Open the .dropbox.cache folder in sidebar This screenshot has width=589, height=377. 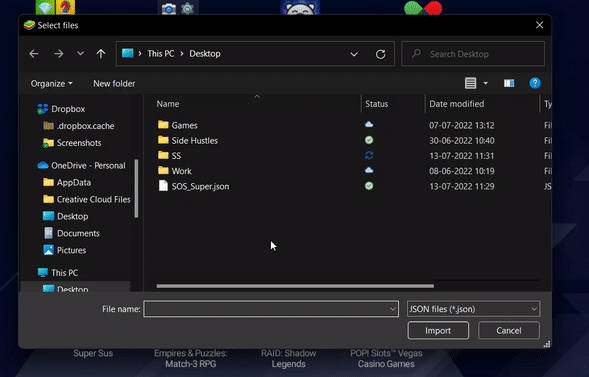[79, 126]
